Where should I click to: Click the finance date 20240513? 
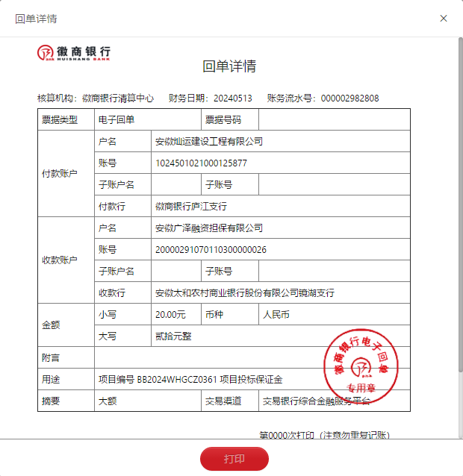coord(232,98)
